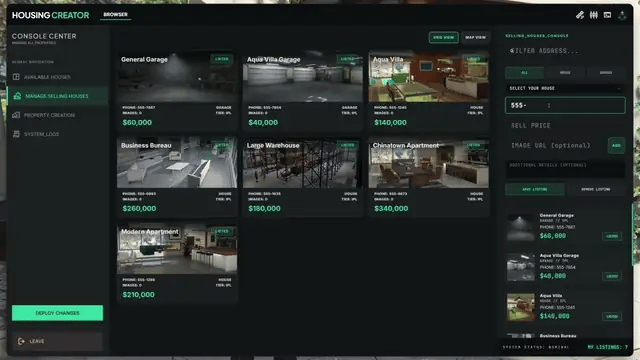Select Aqua Villa Garage sidebar listing thumbnail
Screen dimensions: 640x360
[520, 267]
